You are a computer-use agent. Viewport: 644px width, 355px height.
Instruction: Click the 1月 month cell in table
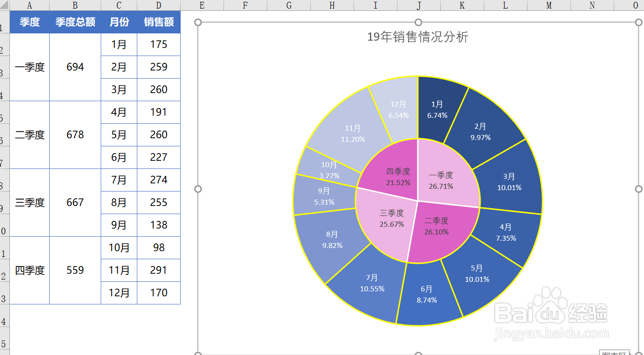click(119, 45)
